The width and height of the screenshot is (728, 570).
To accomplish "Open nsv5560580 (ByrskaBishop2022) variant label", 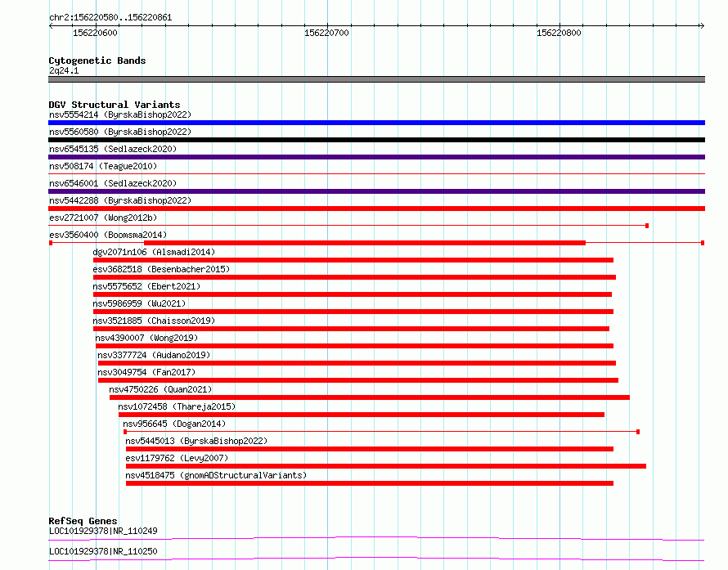I will coord(120,132).
